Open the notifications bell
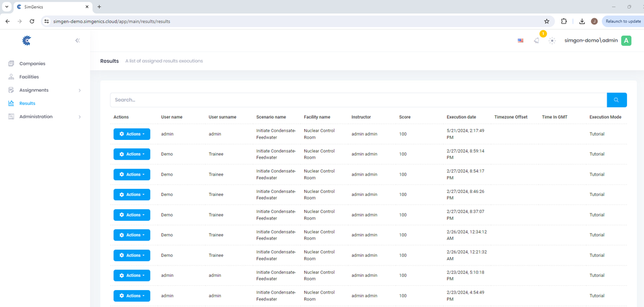This screenshot has height=307, width=644. coord(537,40)
